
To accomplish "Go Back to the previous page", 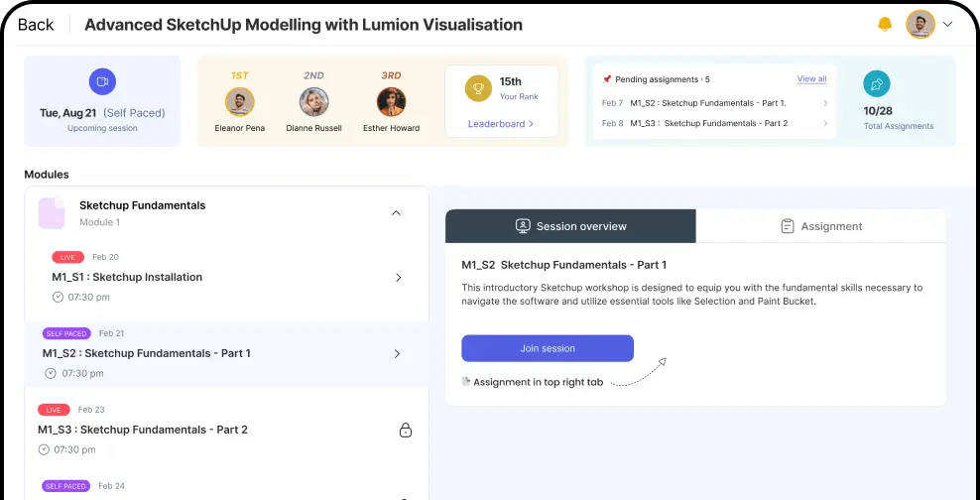I will (x=36, y=25).
